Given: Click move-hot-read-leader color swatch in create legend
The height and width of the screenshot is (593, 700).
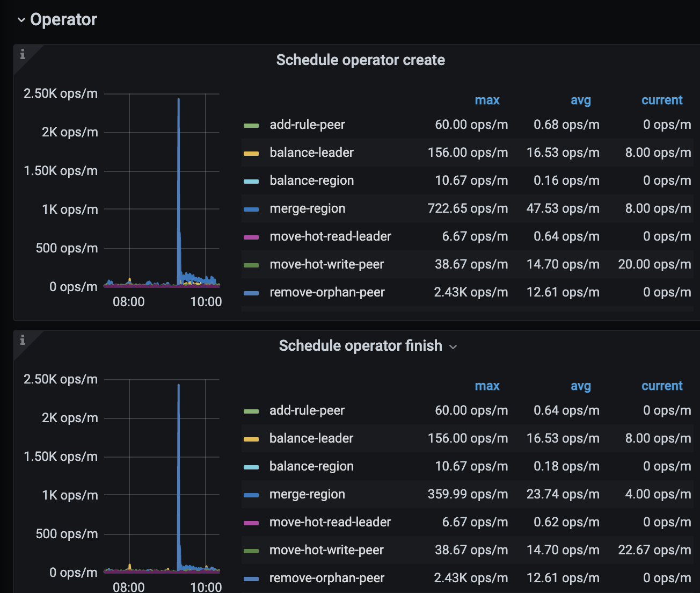Looking at the screenshot, I should (251, 237).
